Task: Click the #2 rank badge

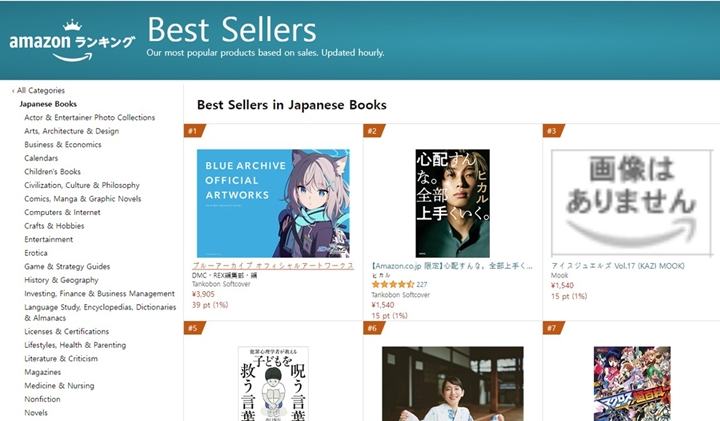Action: [373, 131]
